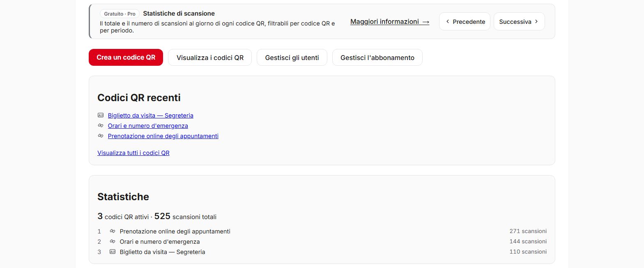The height and width of the screenshot is (268, 644).
Task: Open Visualizza i codici QR
Action: click(x=210, y=58)
